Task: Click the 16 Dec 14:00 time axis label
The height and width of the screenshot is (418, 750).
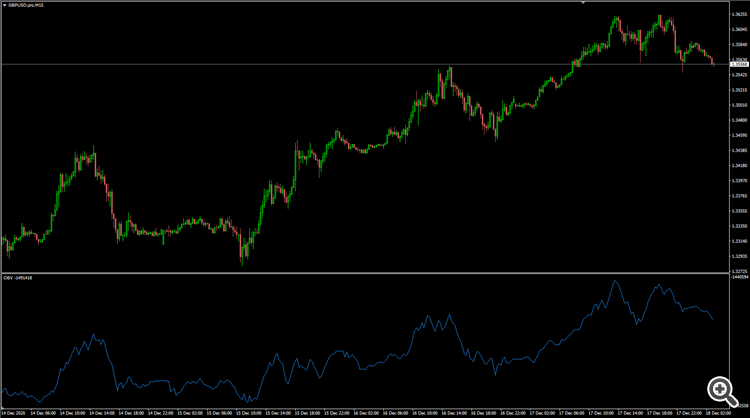Action: click(x=454, y=413)
